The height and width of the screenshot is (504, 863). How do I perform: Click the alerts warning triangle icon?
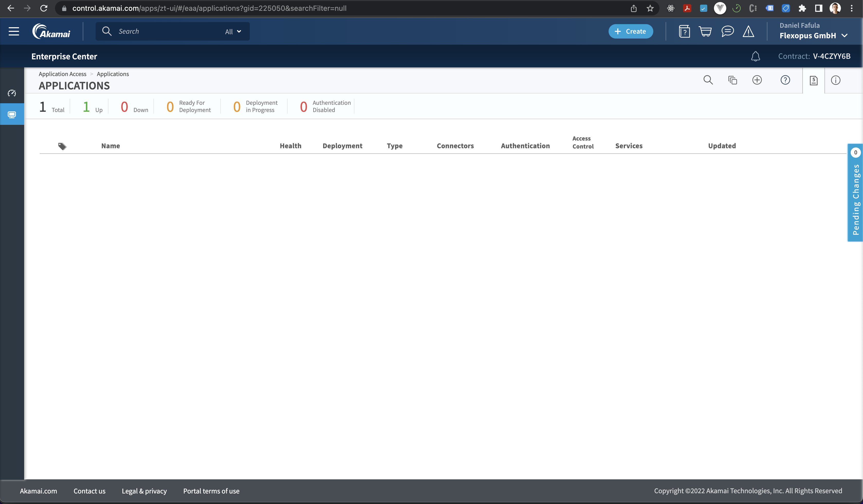(x=749, y=32)
